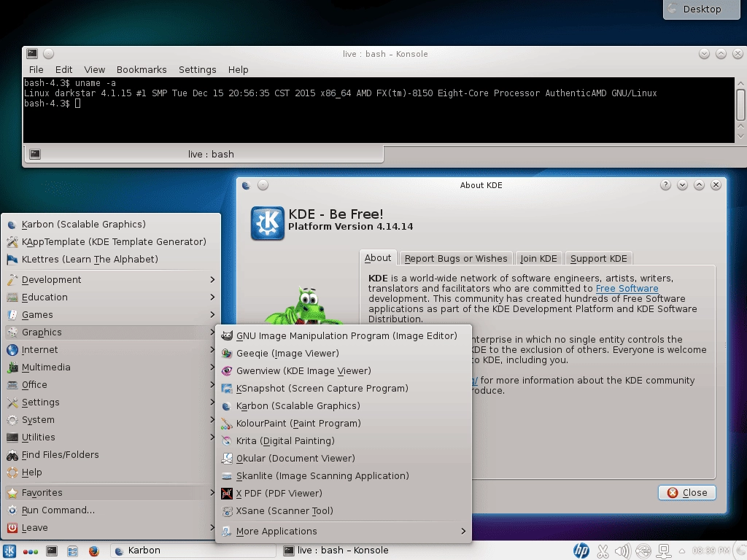
Task: Open the Firefox icon on the taskbar
Action: pyautogui.click(x=94, y=551)
